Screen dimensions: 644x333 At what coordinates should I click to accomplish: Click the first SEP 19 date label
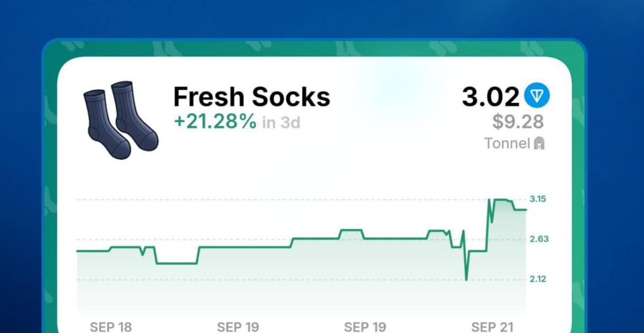pyautogui.click(x=238, y=327)
